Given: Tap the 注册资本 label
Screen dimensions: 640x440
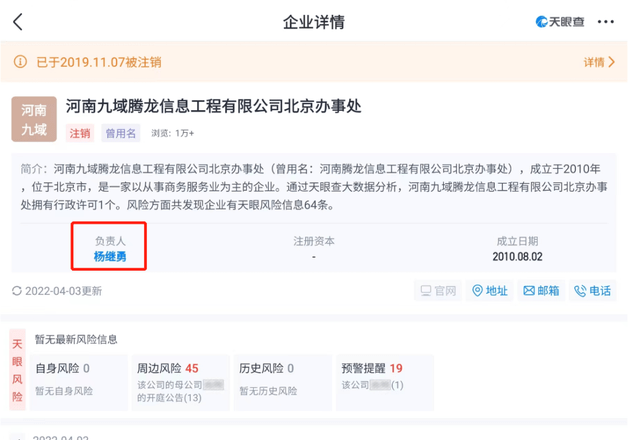Looking at the screenshot, I should (314, 241).
